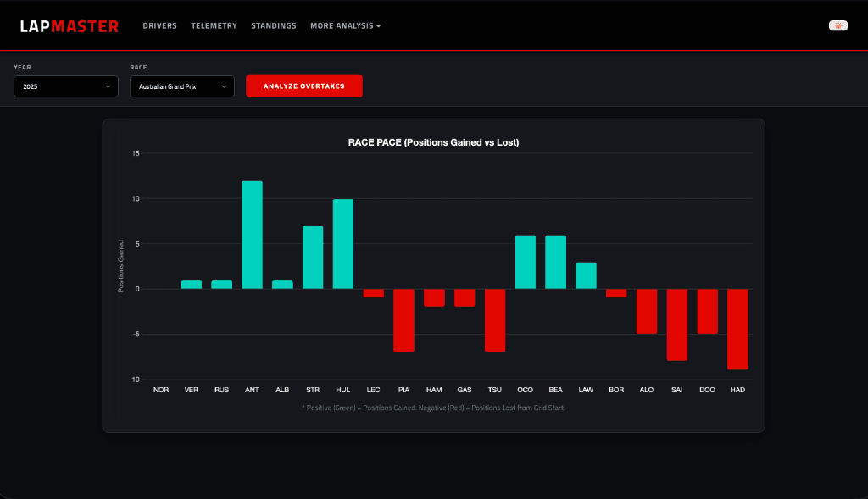Image resolution: width=868 pixels, height=499 pixels.
Task: Click the red PIA bar
Action: click(x=403, y=320)
